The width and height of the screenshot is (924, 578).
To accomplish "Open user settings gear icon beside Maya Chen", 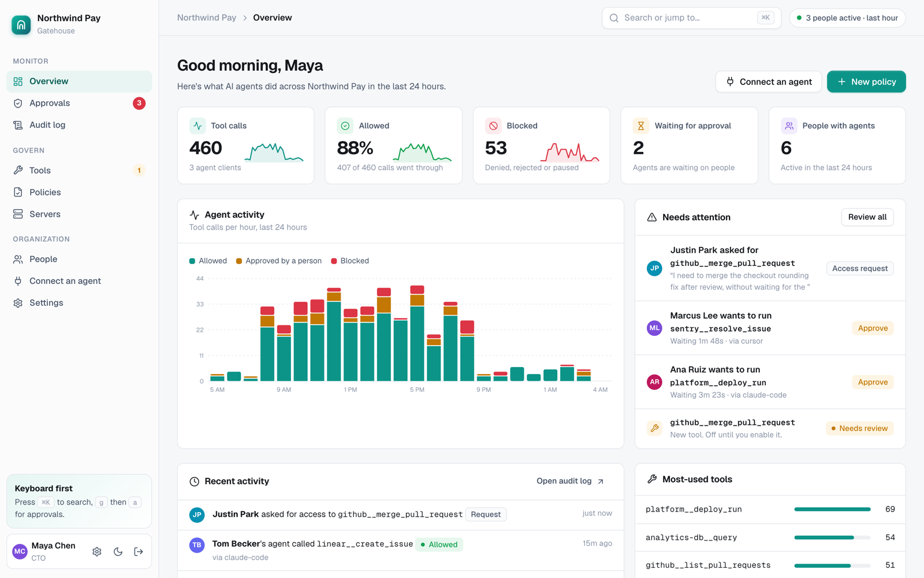I will 97,551.
